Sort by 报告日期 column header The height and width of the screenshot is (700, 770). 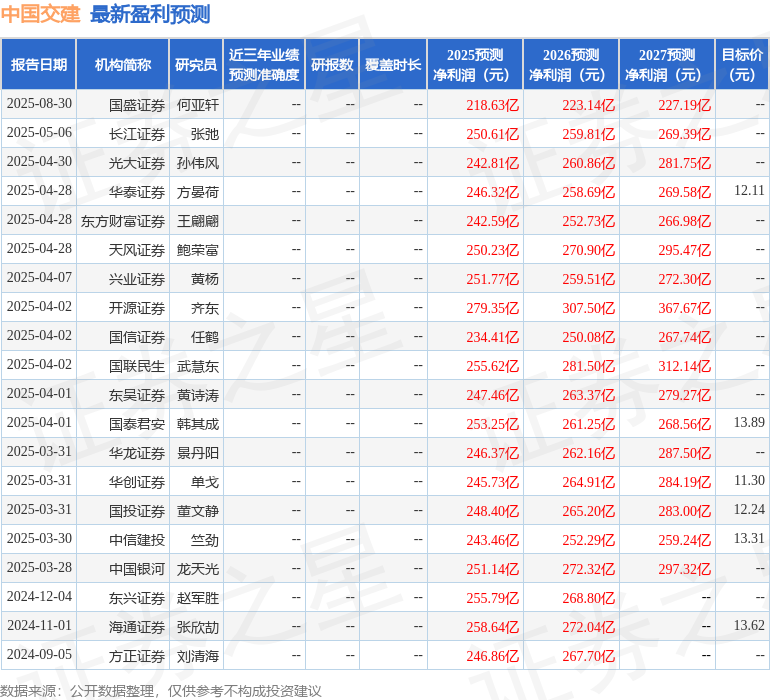coord(38,64)
